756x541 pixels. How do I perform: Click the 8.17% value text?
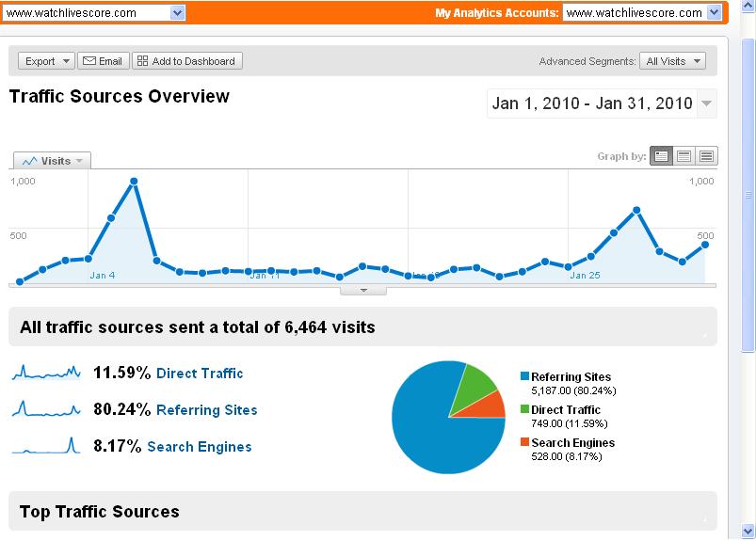click(117, 446)
